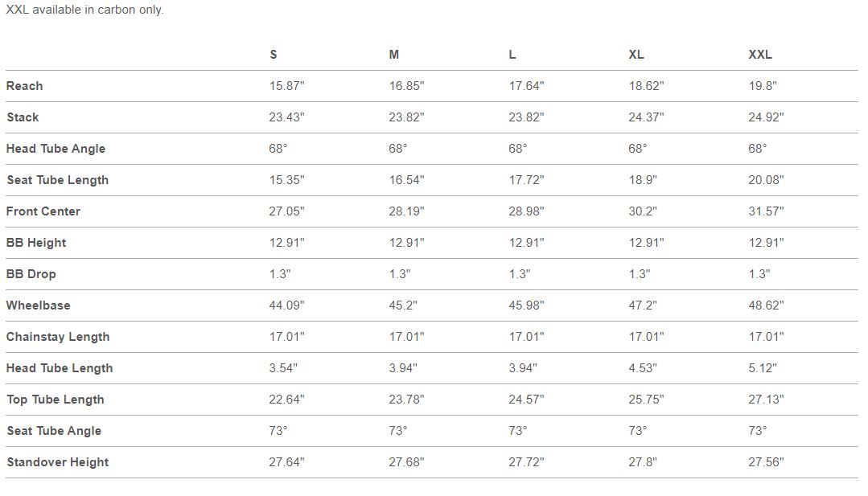Select the 27.56" Standover Height value
Image resolution: width=868 pixels, height=496 pixels.
(767, 462)
